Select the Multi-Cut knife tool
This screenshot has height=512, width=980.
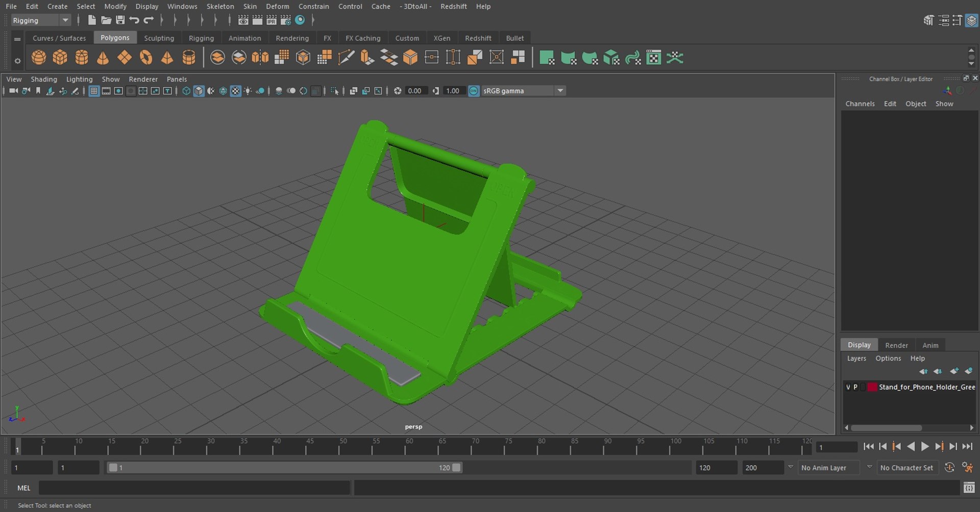point(346,58)
